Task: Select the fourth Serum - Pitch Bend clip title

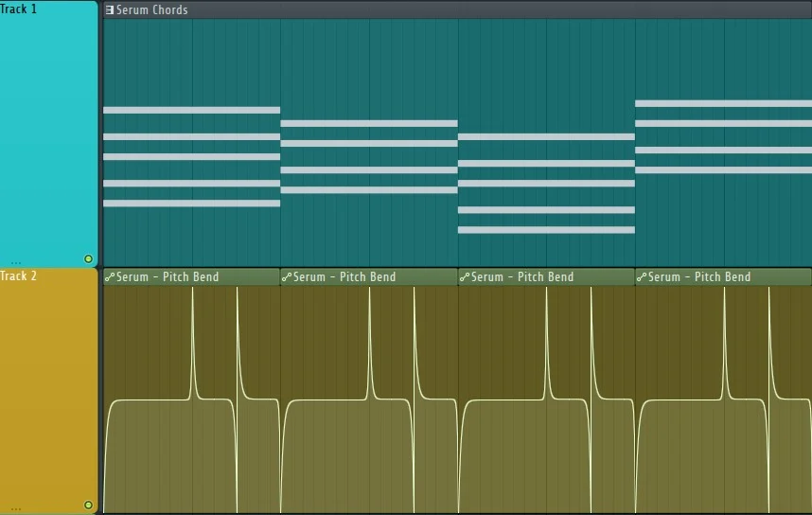Action: (x=699, y=277)
